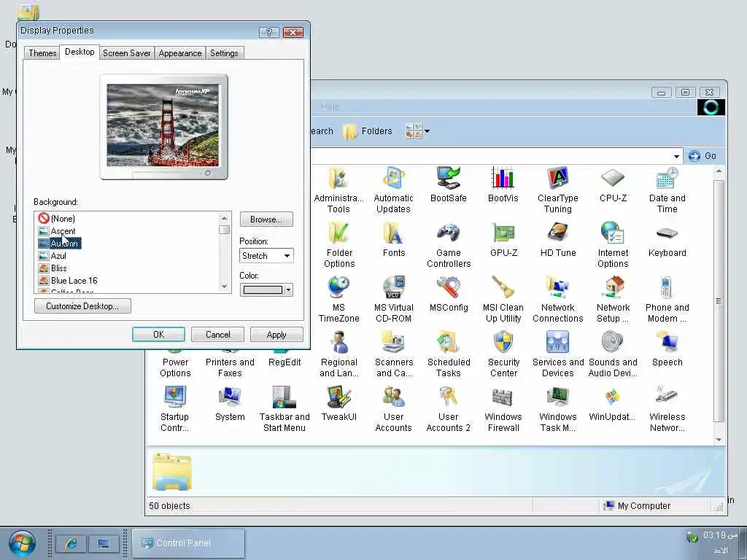
Task: Open the BootVis chart icon
Action: [x=503, y=184]
